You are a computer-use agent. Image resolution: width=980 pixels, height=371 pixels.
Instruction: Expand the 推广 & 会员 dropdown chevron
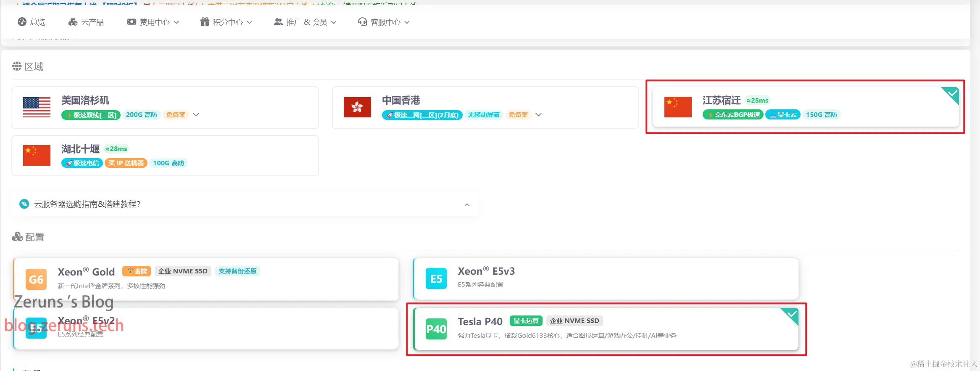pos(334,22)
